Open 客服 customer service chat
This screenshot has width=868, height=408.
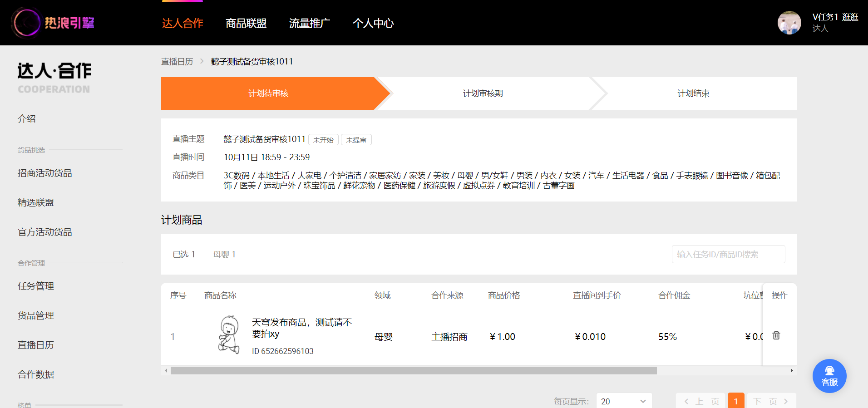829,376
